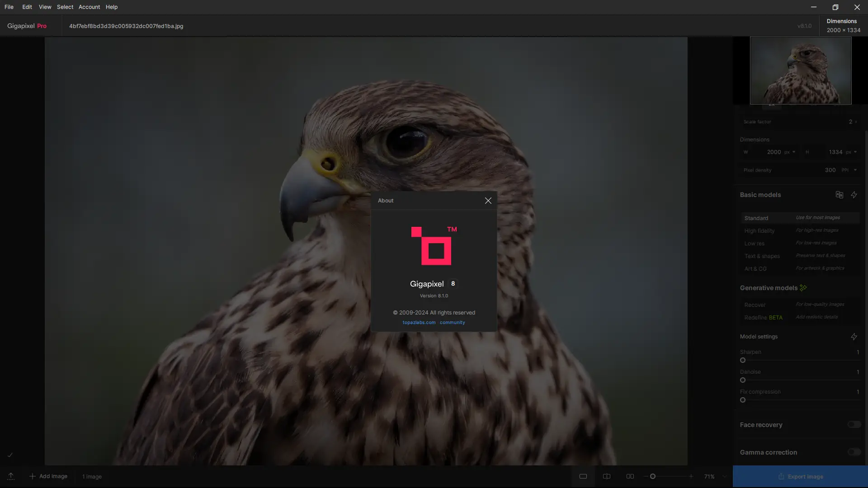Switch to side-by-side view mode
The width and height of the screenshot is (868, 488).
[630, 476]
